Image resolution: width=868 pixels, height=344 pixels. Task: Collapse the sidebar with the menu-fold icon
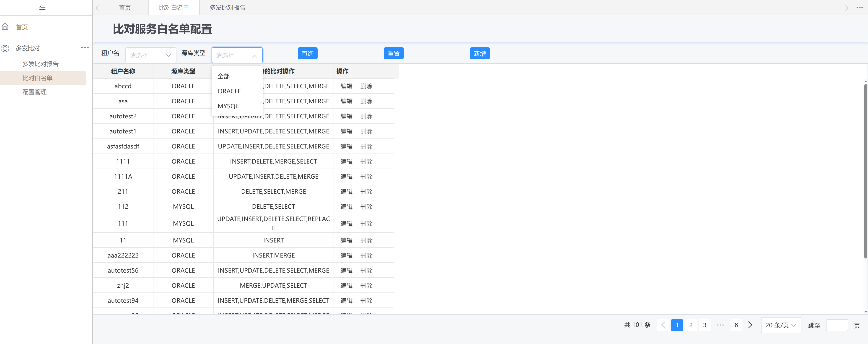42,8
